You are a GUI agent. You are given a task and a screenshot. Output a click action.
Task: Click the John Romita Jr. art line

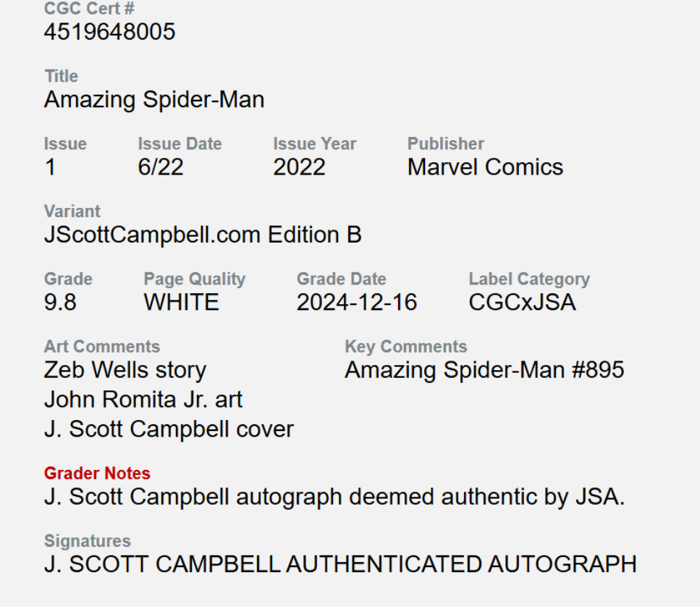(143, 400)
